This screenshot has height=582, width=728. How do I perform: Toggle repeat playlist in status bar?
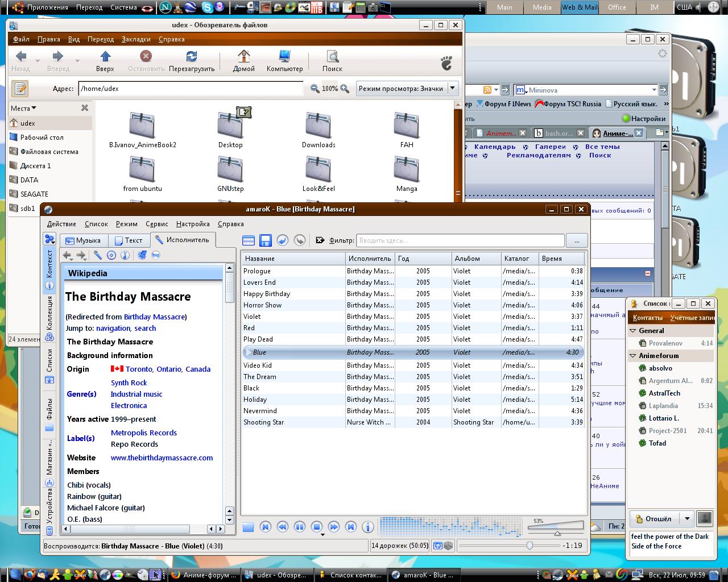click(438, 546)
